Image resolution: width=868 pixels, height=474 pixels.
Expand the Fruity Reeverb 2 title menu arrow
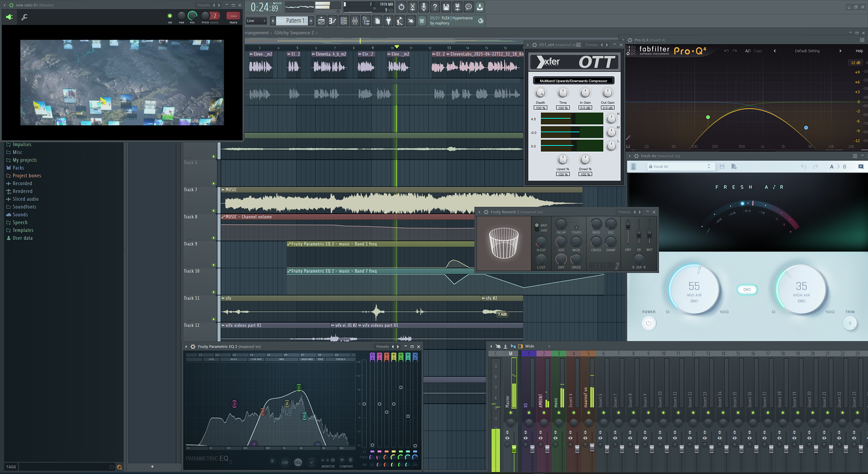click(x=480, y=212)
